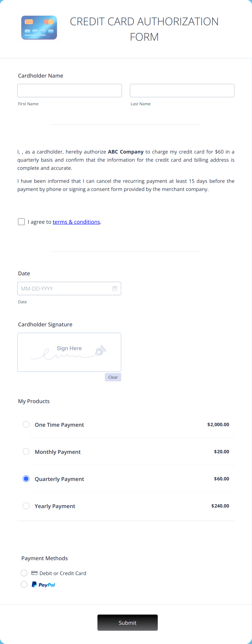Click the debit card icon next to payment option
This screenshot has width=252, height=644.
(x=34, y=573)
